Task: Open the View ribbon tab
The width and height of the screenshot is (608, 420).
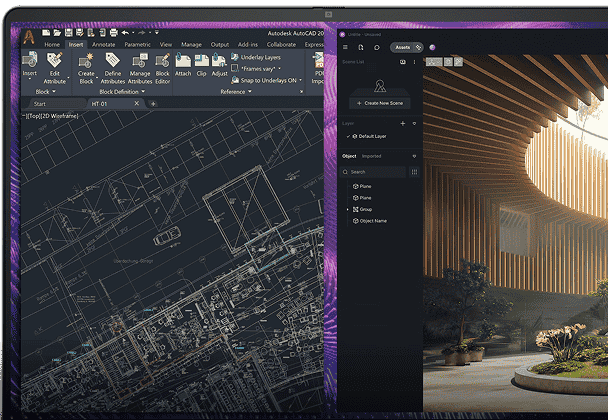Action: tap(166, 45)
